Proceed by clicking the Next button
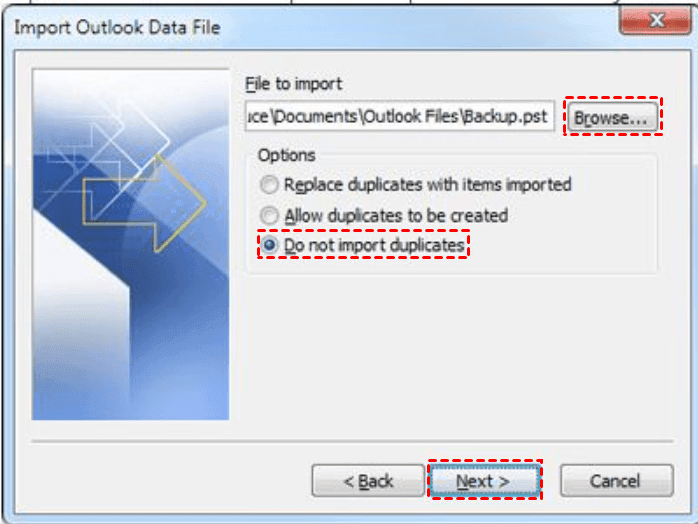 coord(484,481)
